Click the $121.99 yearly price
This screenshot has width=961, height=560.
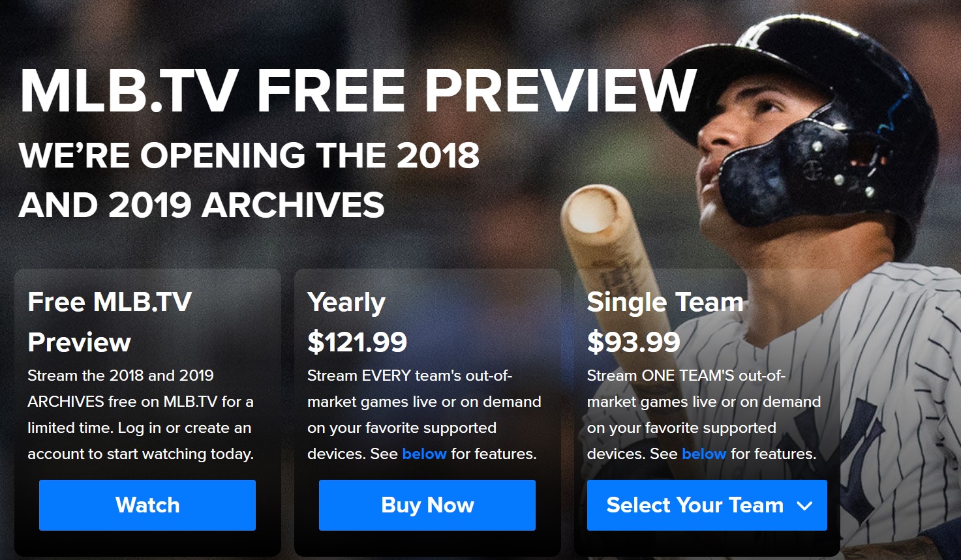tap(357, 342)
